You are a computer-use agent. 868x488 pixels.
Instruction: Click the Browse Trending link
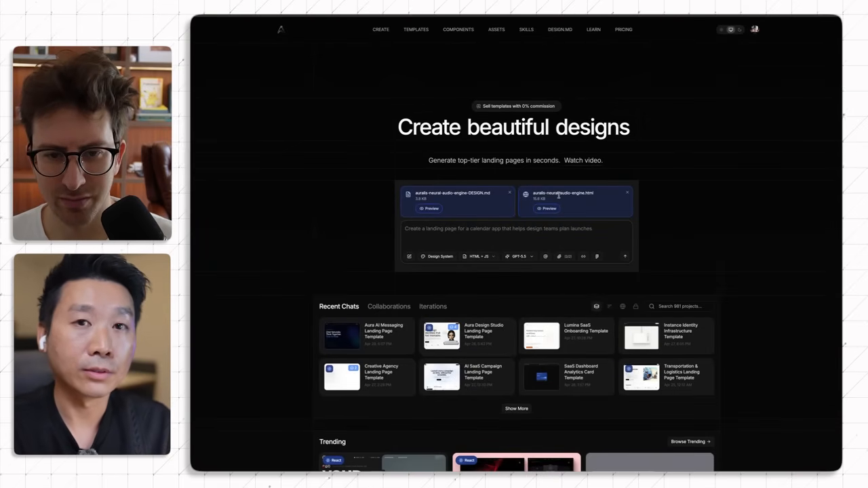pos(690,442)
